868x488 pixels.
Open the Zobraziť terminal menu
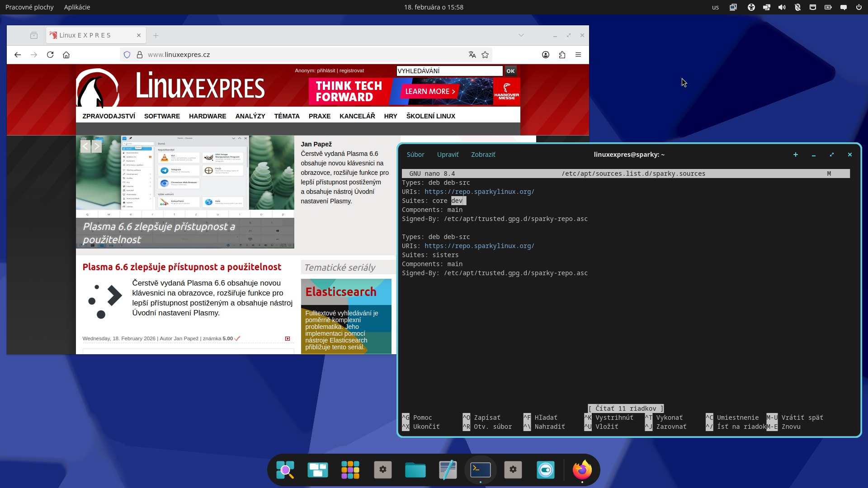[x=483, y=155]
